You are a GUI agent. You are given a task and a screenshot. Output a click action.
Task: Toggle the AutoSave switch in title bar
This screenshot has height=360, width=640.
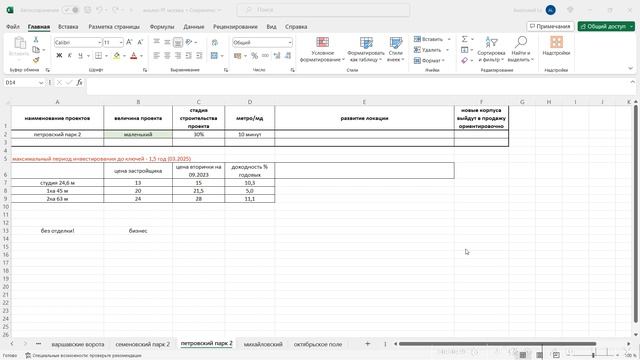coord(70,10)
